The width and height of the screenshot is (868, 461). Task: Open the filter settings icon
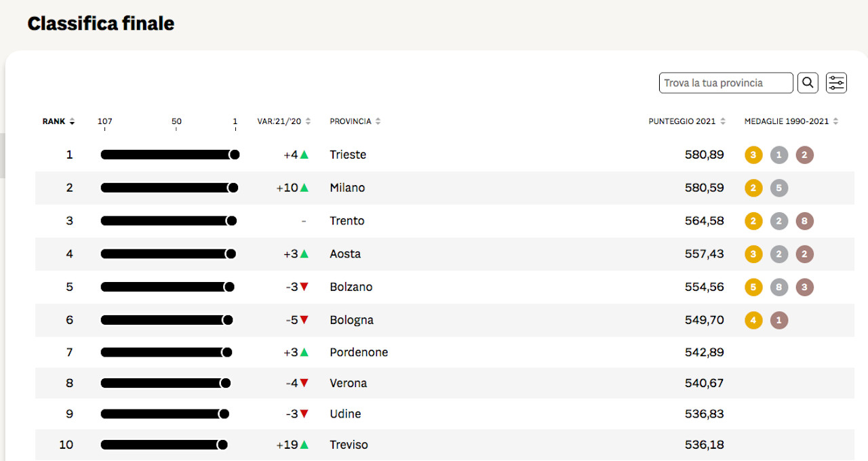pos(836,83)
